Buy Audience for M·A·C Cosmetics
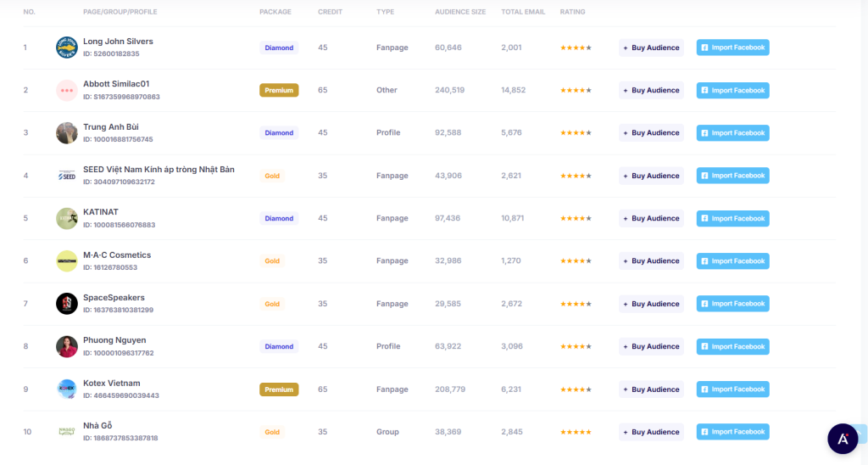Image resolution: width=868 pixels, height=465 pixels. [x=651, y=261]
